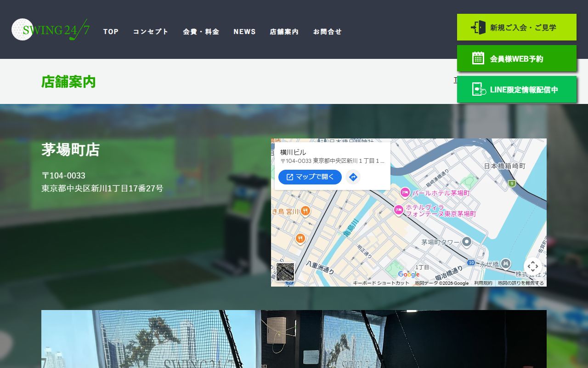Click the 東京都中央区新川1丁目17番27号 address
Image resolution: width=588 pixels, height=368 pixels.
(x=102, y=189)
